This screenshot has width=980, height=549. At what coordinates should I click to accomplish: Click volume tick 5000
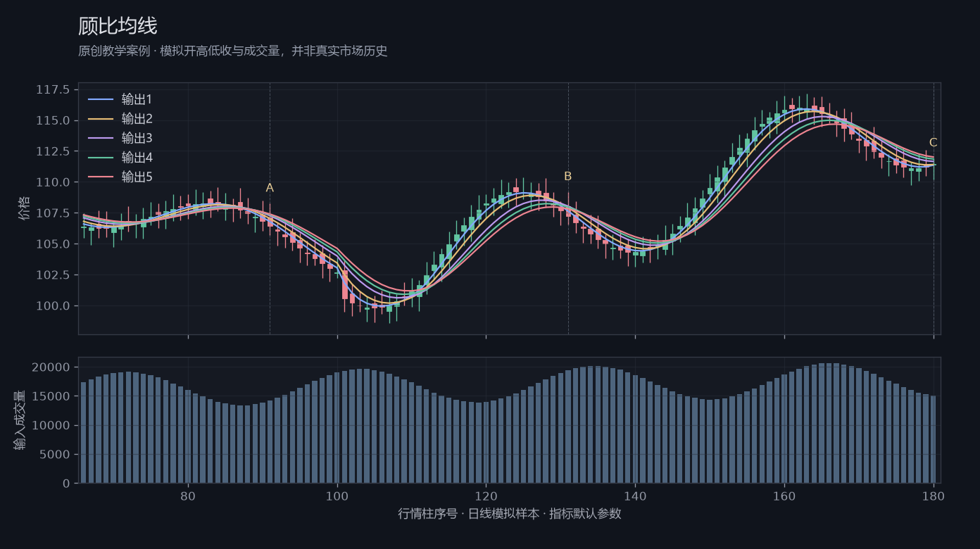tap(56, 455)
